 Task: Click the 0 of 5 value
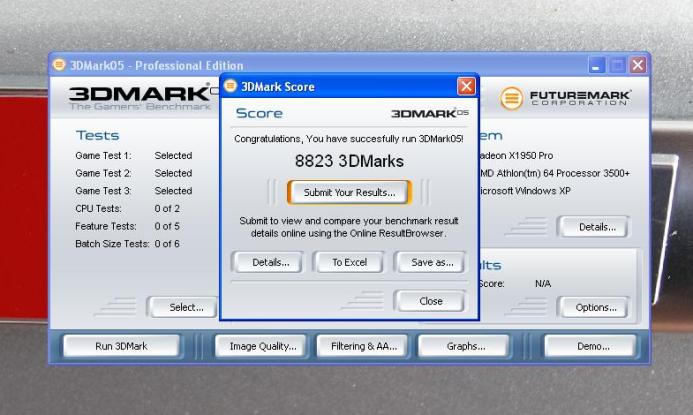coord(167,226)
